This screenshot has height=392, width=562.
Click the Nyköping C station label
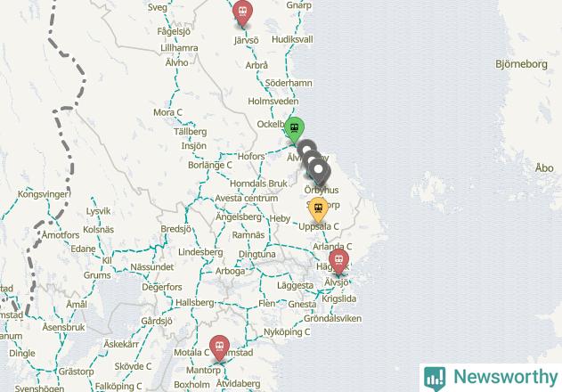coord(287,332)
